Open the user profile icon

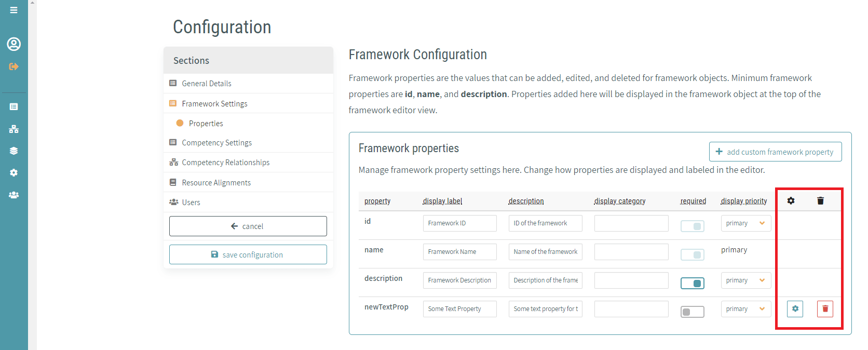pos(14,44)
